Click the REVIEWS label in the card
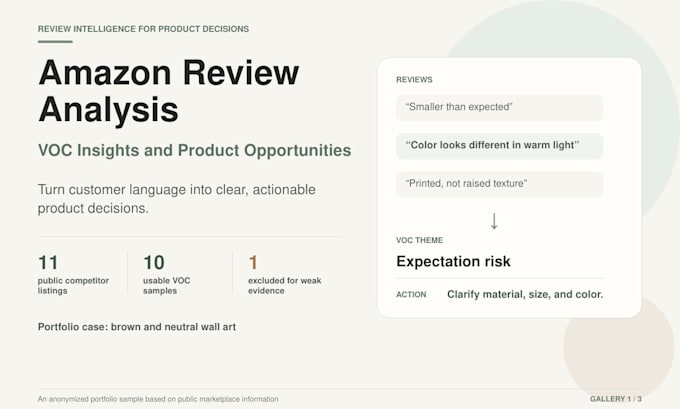 tap(414, 80)
